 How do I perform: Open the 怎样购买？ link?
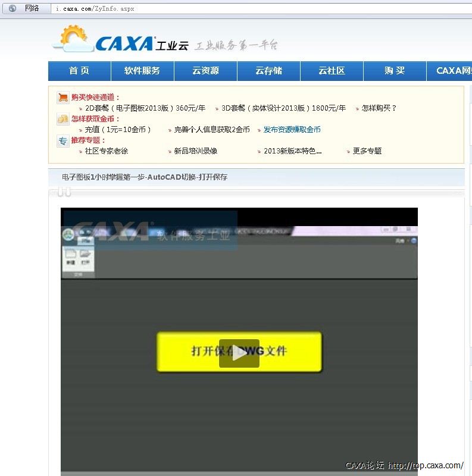coord(379,108)
